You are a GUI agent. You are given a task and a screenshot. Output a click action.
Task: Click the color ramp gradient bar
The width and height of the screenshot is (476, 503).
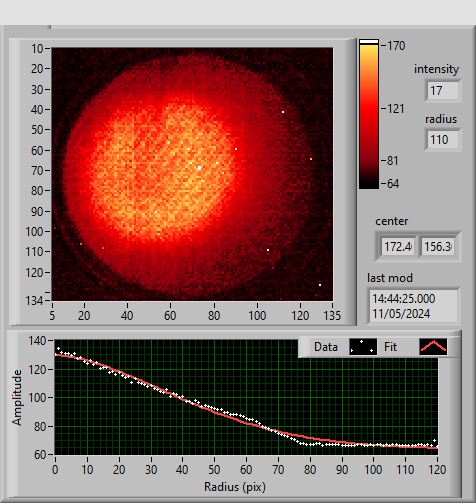pos(369,117)
